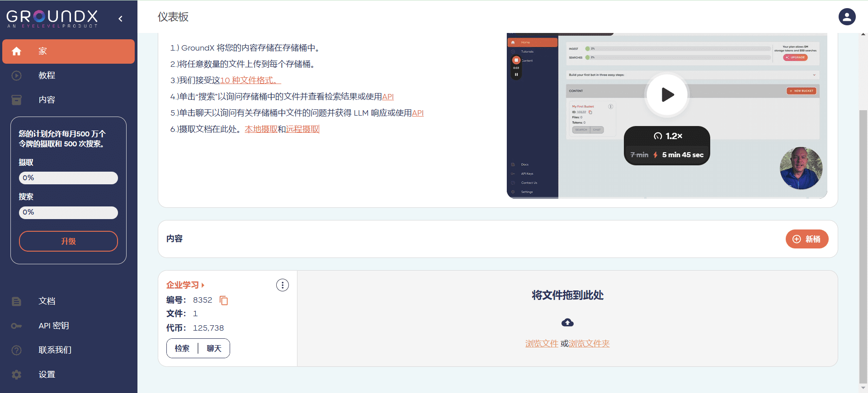The image size is (868, 393).
Task: Open the API link in step 4
Action: (388, 97)
